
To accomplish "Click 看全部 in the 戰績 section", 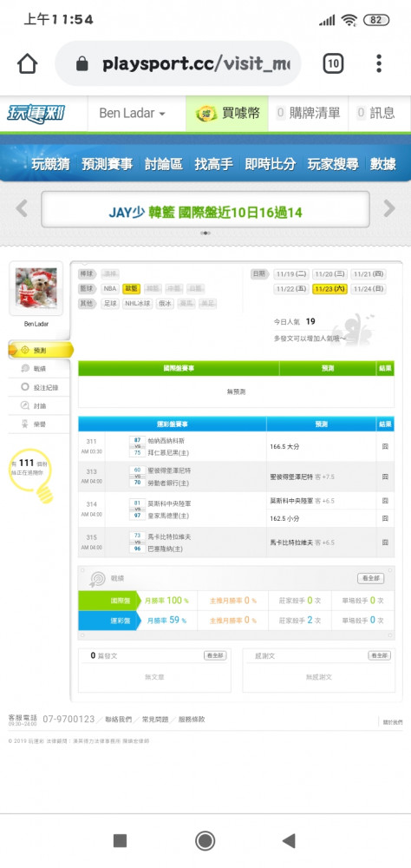I will tap(370, 578).
